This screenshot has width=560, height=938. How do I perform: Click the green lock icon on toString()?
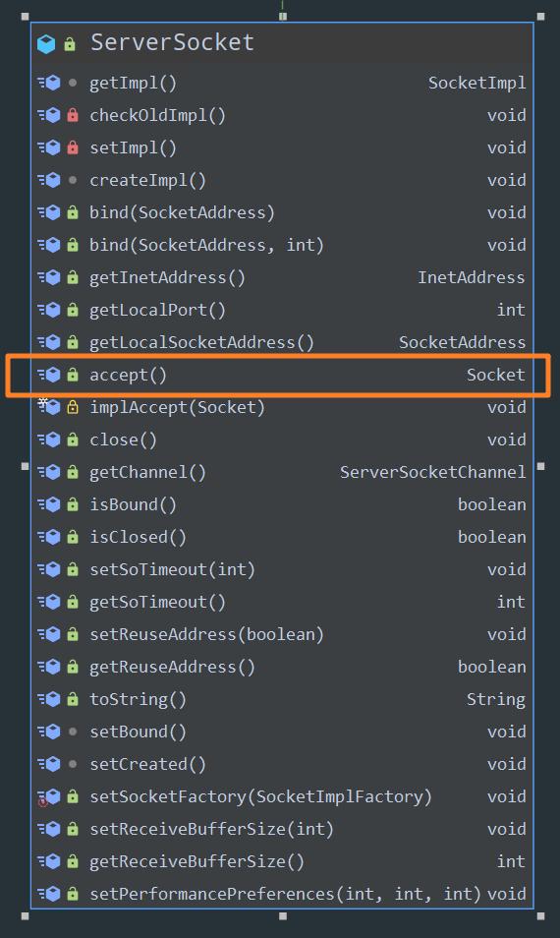[x=73, y=699]
